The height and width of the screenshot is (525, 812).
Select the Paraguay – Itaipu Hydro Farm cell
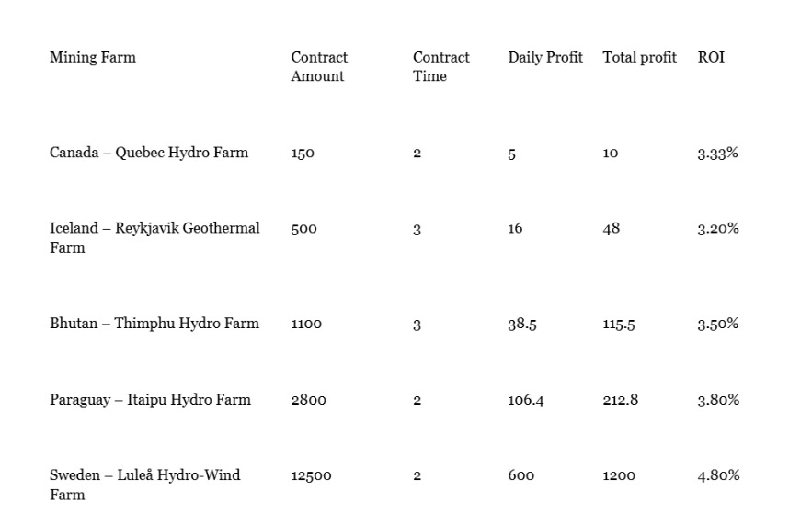(x=150, y=400)
